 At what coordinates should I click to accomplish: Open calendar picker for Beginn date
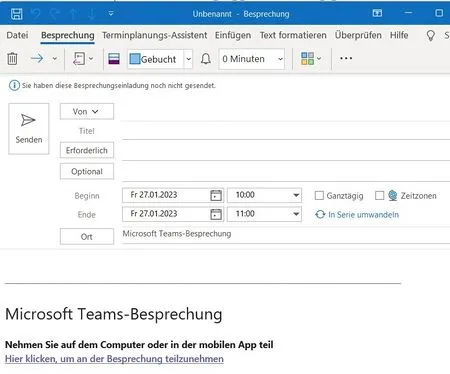216,195
